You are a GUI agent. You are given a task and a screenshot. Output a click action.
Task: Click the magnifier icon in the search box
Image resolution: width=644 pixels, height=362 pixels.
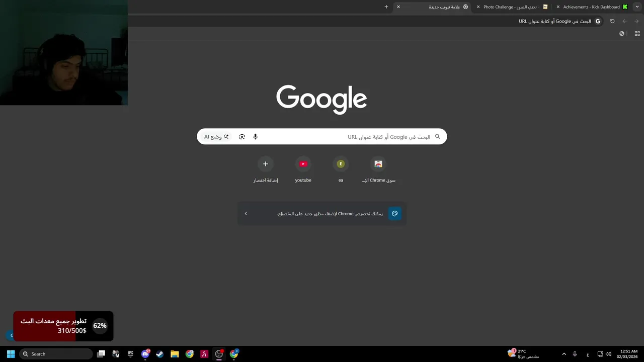click(x=437, y=137)
